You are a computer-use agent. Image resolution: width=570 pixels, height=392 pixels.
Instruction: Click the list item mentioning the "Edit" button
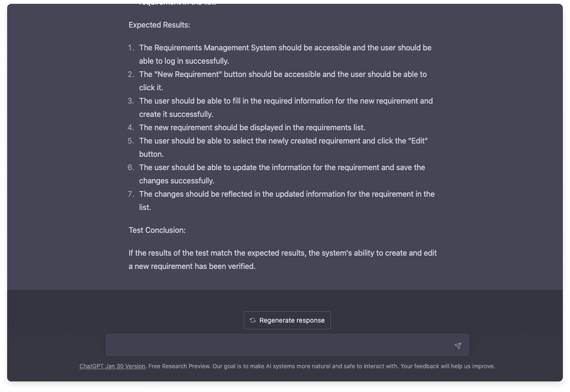(283, 147)
